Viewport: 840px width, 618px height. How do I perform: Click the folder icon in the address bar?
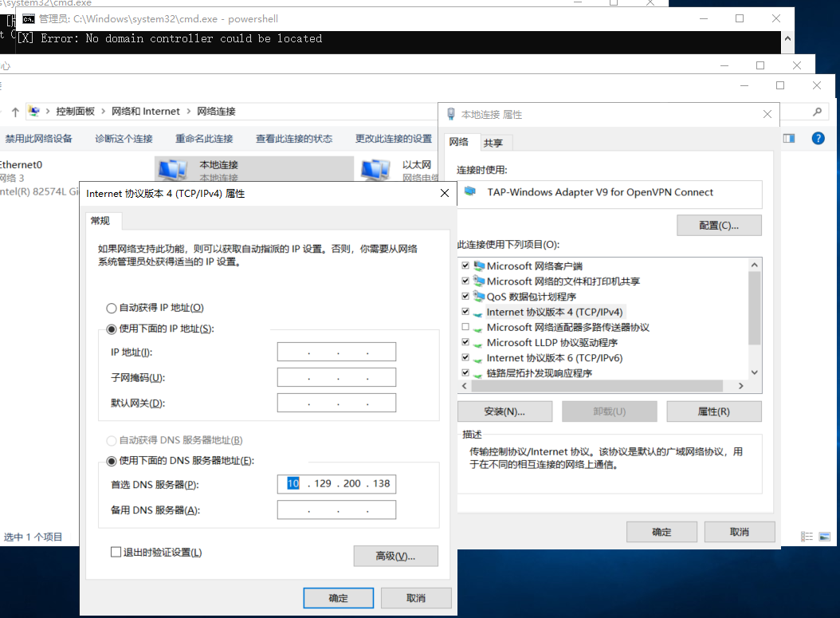click(33, 111)
